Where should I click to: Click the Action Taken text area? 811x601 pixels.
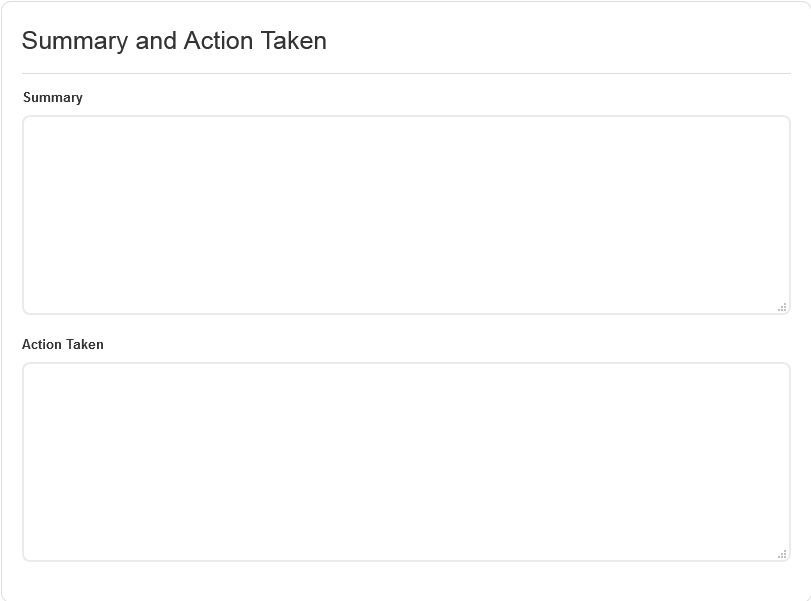coord(406,461)
